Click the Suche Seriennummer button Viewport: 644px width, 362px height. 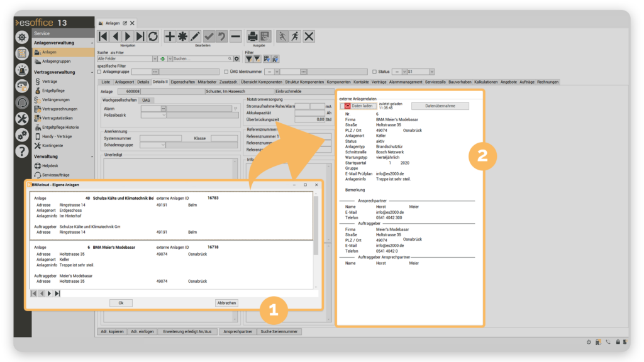click(x=279, y=332)
